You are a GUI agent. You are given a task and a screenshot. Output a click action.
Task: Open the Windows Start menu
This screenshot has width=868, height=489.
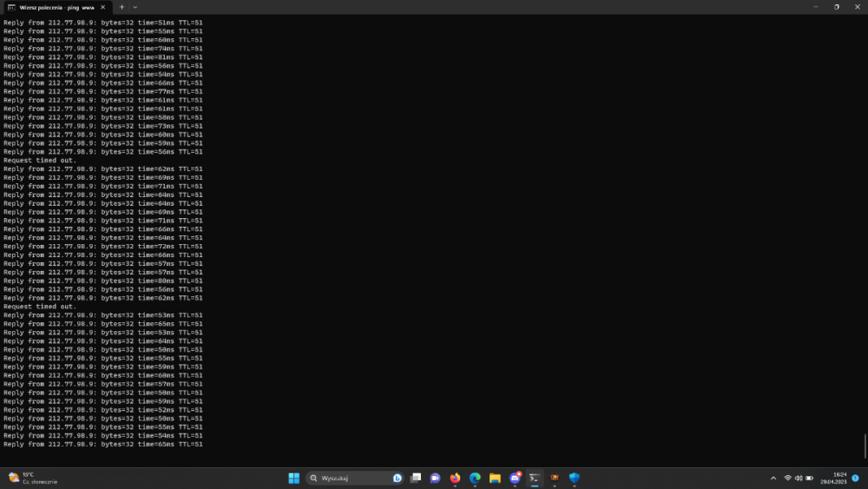[293, 478]
